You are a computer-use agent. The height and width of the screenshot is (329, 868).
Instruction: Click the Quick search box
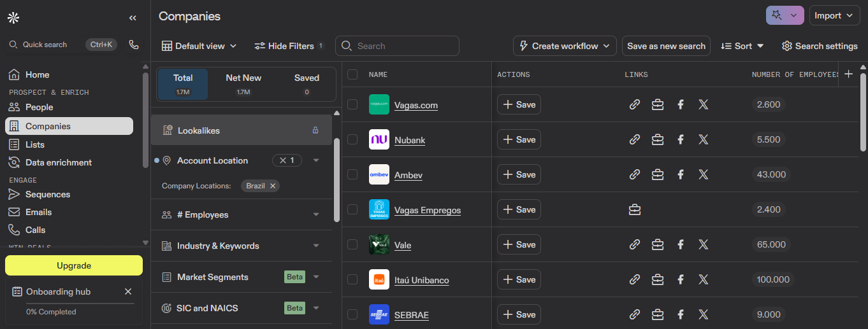pyautogui.click(x=64, y=45)
